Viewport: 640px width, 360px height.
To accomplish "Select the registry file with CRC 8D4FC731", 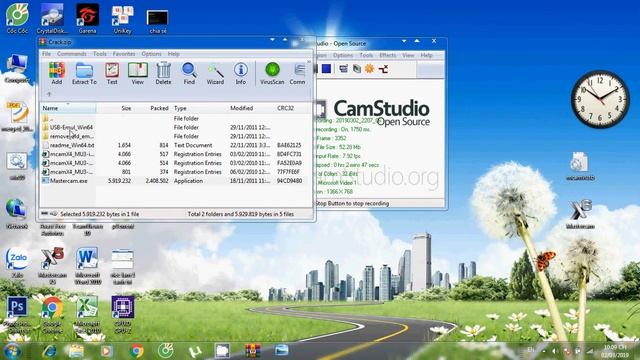I will point(175,154).
